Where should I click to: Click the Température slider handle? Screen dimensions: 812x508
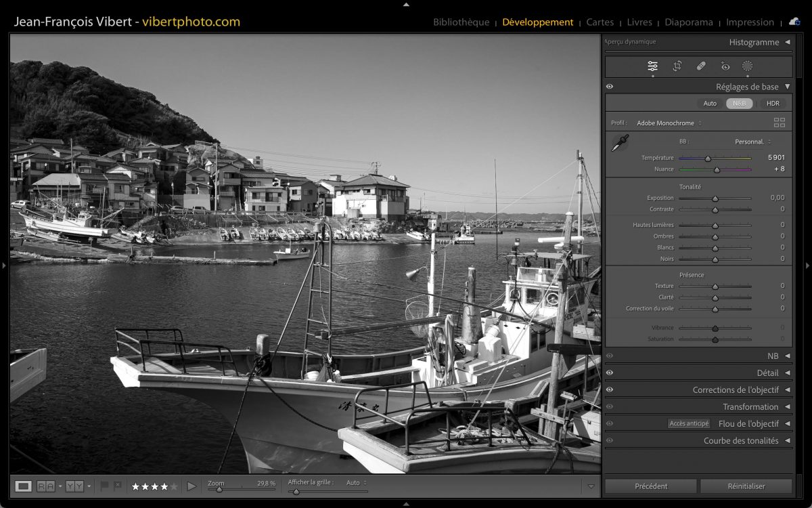[708, 158]
